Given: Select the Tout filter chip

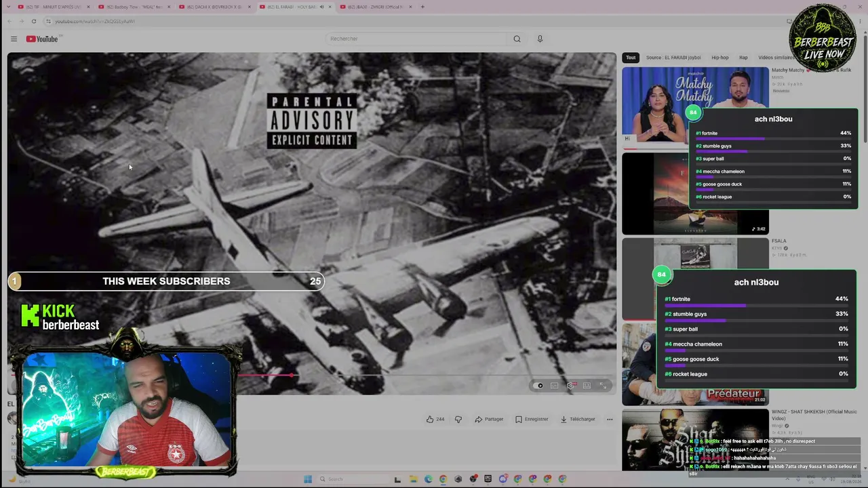Looking at the screenshot, I should point(631,58).
